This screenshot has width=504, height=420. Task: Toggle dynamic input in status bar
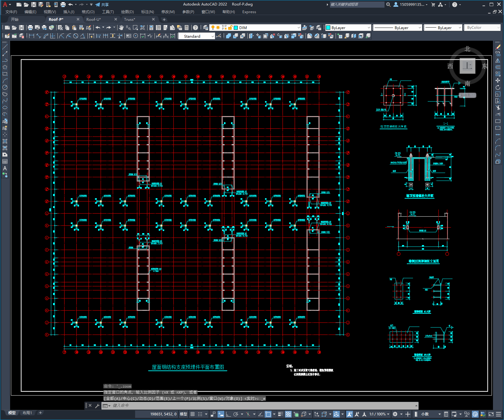point(221,414)
